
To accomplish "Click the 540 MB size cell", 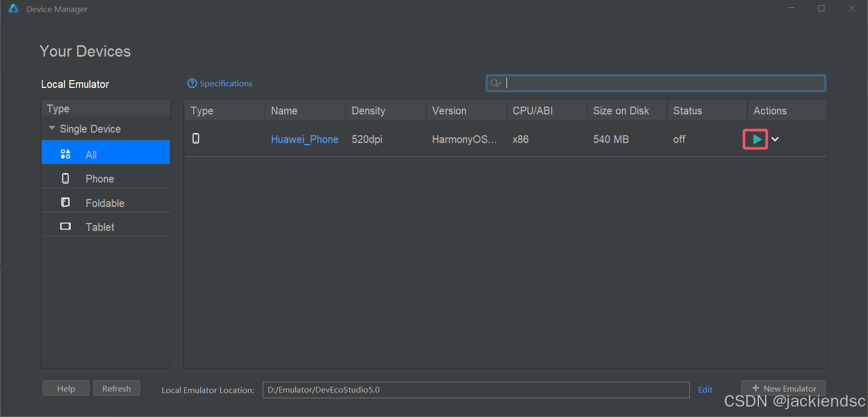I will click(611, 139).
